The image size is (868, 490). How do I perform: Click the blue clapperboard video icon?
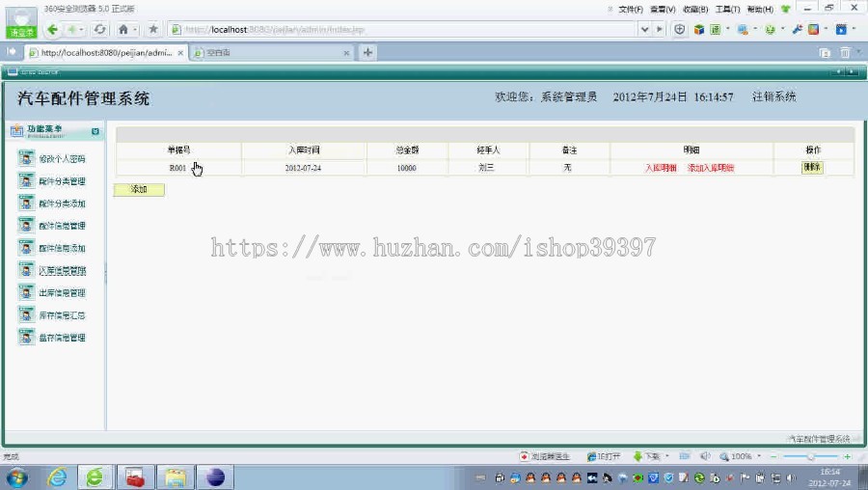tap(841, 29)
